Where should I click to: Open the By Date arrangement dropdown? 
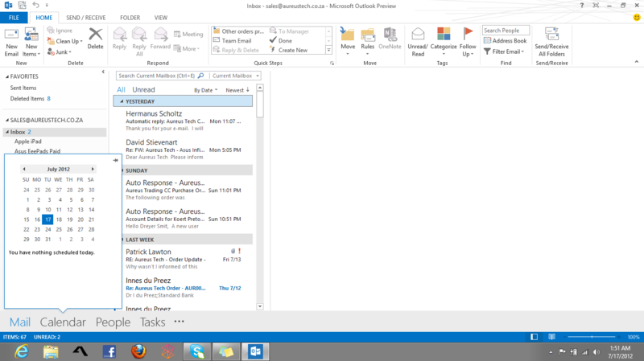[x=206, y=90]
